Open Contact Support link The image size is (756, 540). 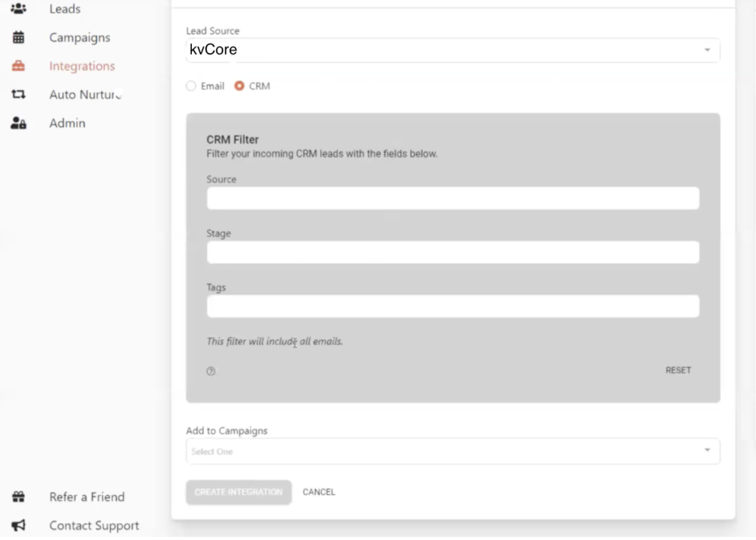(x=94, y=525)
